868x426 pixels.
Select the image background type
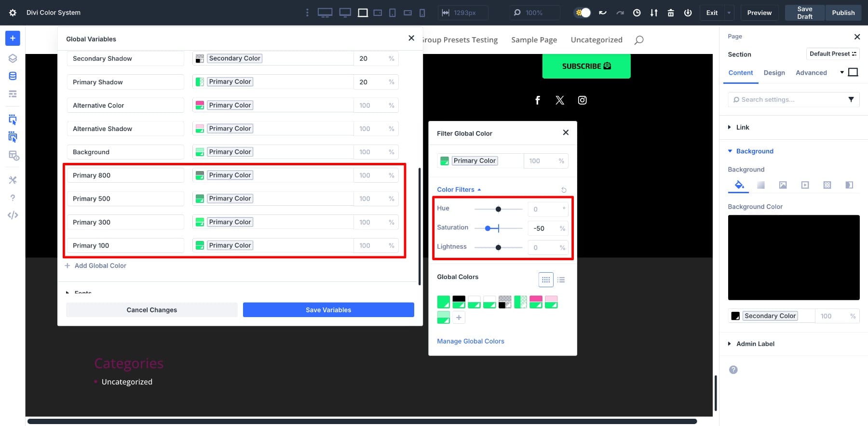coord(783,185)
